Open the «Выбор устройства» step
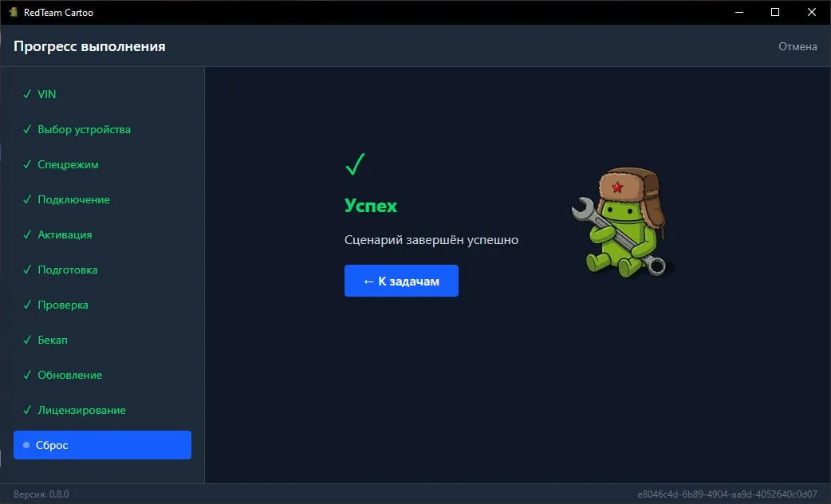This screenshot has height=504, width=831. 102,129
